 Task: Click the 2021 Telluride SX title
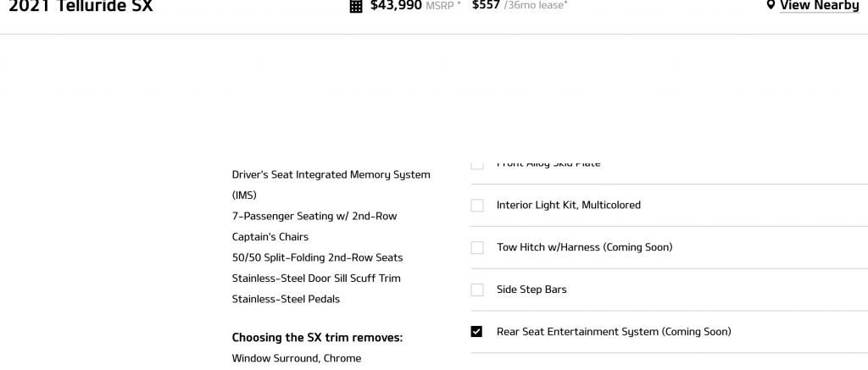pos(81,5)
